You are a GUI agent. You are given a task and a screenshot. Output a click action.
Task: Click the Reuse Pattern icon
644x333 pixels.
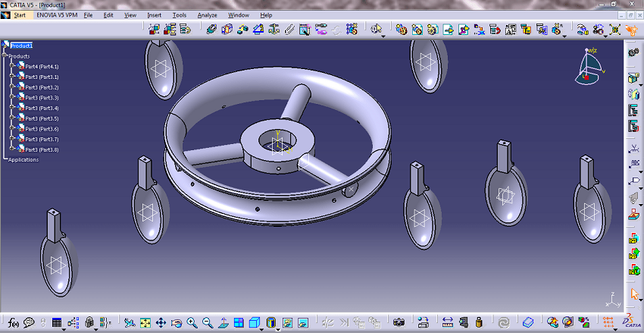pos(352,29)
